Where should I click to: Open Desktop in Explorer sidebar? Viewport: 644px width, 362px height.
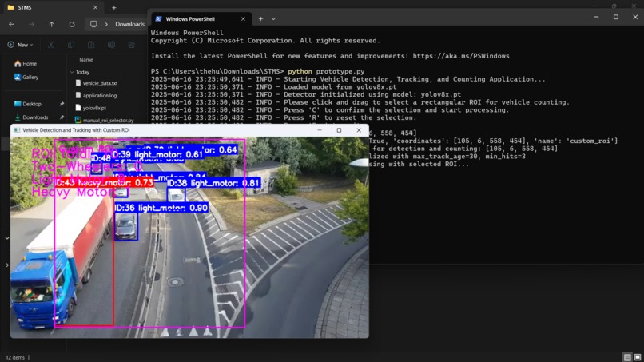27,104
